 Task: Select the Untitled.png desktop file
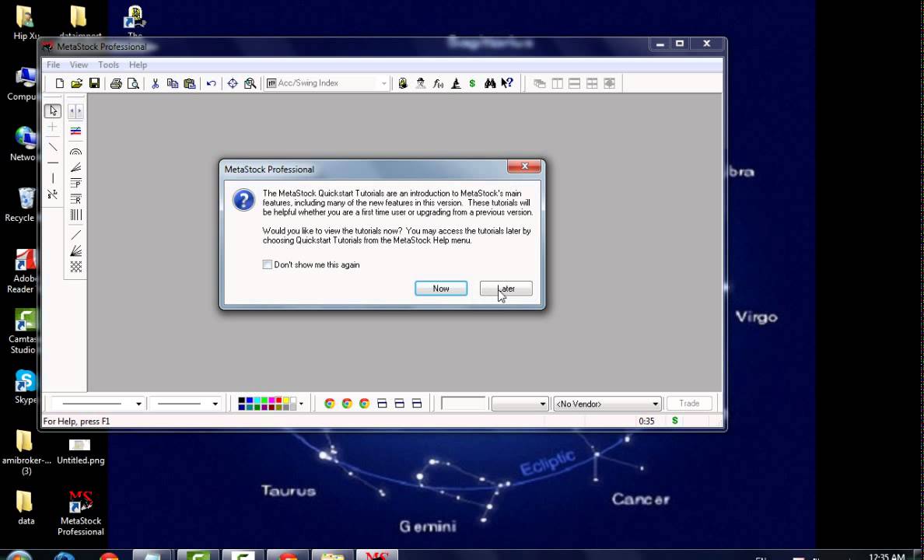coord(81,452)
